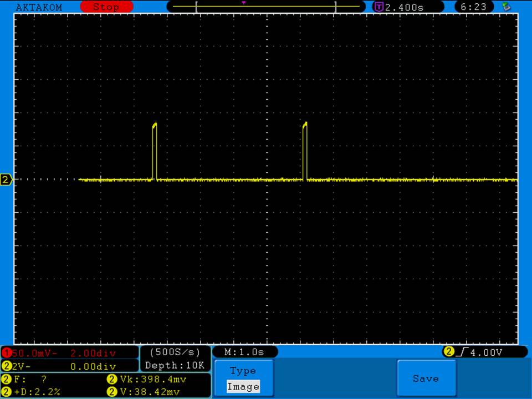532x399 pixels.
Task: Click the 6:23 clock display
Action: pyautogui.click(x=473, y=7)
